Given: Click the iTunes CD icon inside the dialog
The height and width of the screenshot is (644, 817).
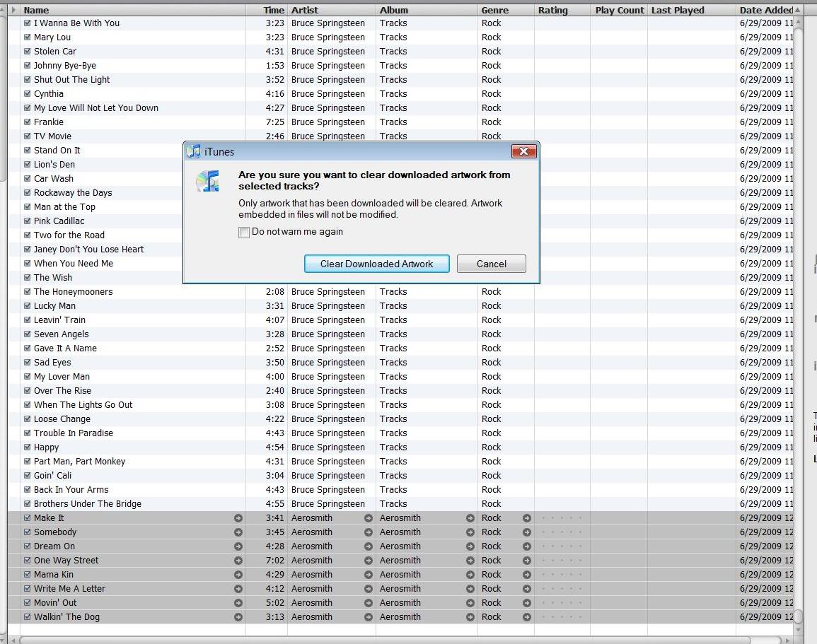Looking at the screenshot, I should click(207, 181).
